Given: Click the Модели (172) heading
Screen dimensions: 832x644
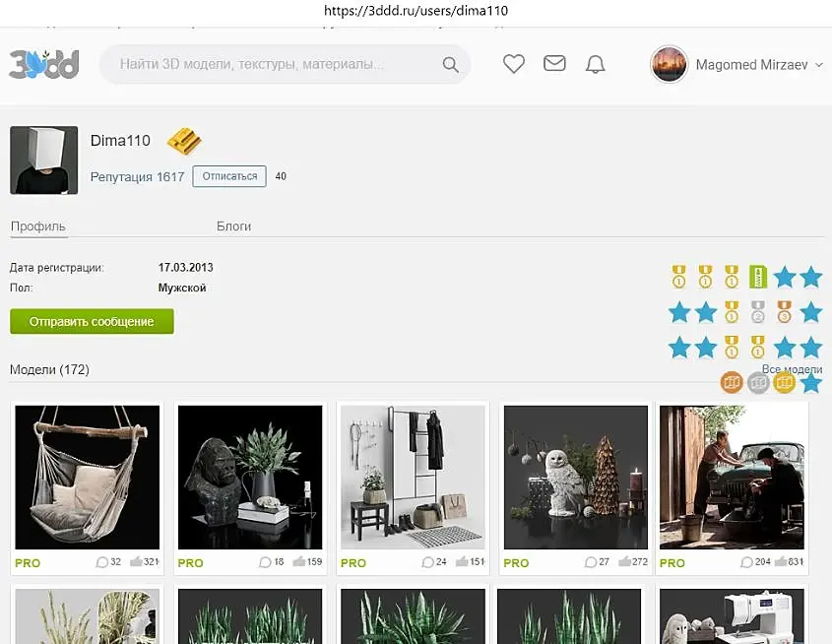Looking at the screenshot, I should [x=49, y=369].
